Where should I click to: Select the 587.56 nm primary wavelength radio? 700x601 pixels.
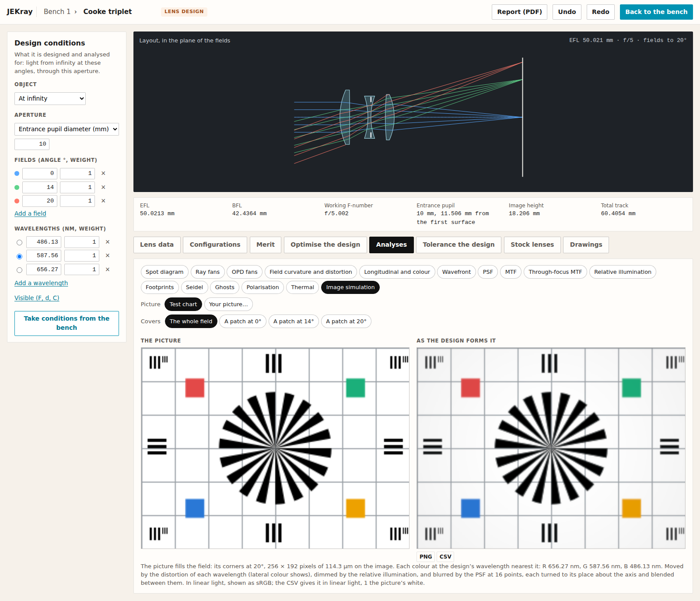point(19,256)
